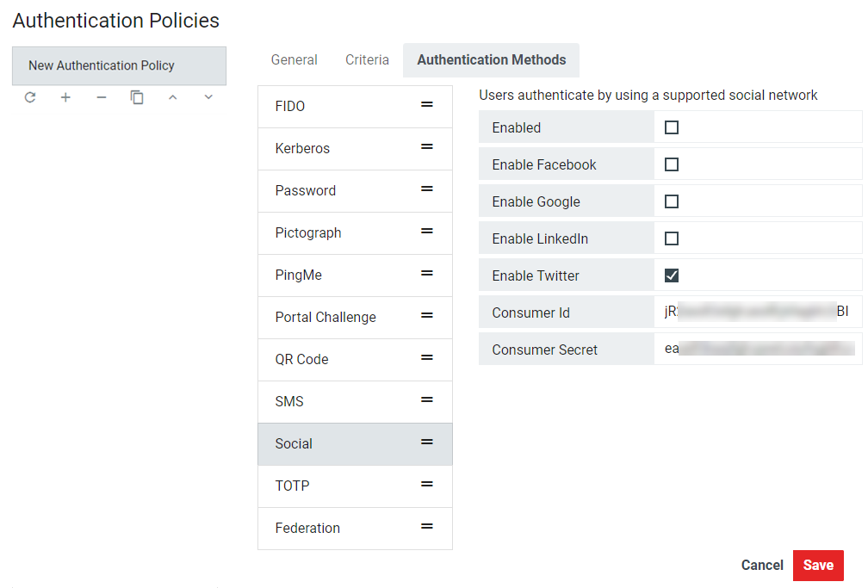
Task: Tick the Enabled checkbox
Action: coord(672,127)
